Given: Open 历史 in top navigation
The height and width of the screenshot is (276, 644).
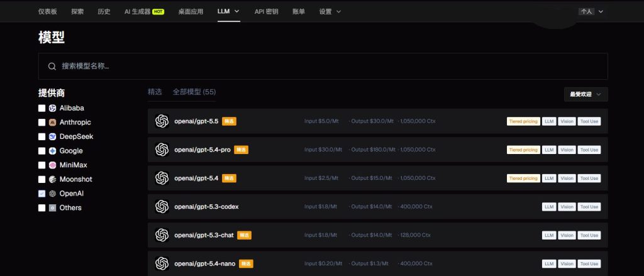Looking at the screenshot, I should click(104, 11).
